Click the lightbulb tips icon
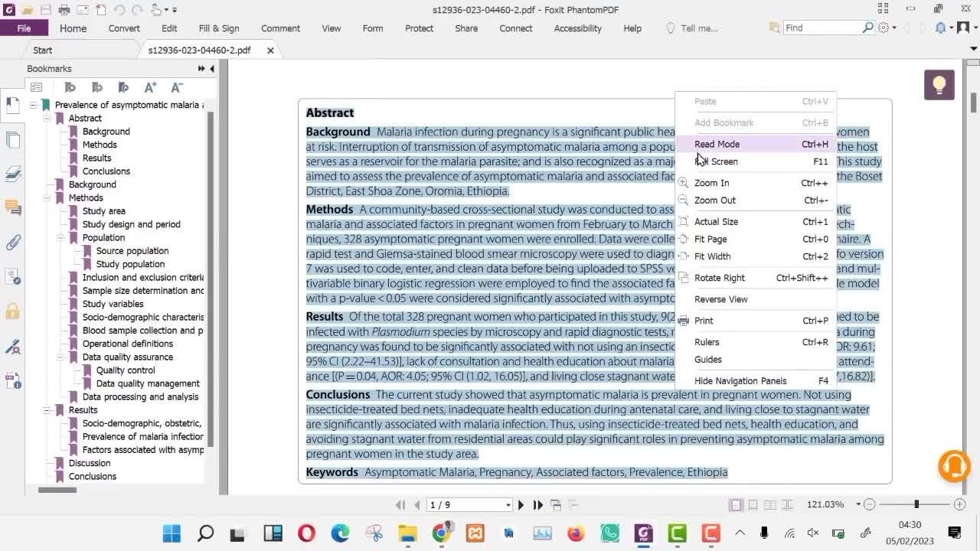 pyautogui.click(x=939, y=85)
